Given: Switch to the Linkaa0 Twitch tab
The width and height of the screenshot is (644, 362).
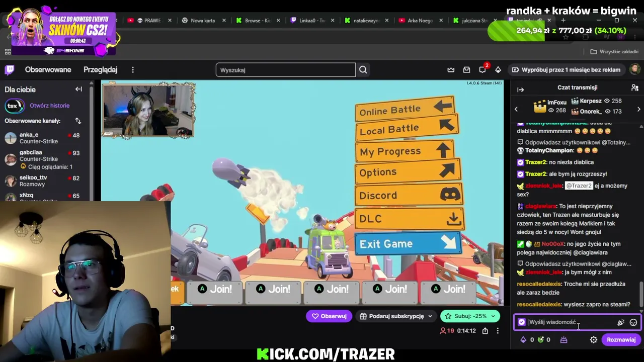Looking at the screenshot, I should pyautogui.click(x=311, y=21).
